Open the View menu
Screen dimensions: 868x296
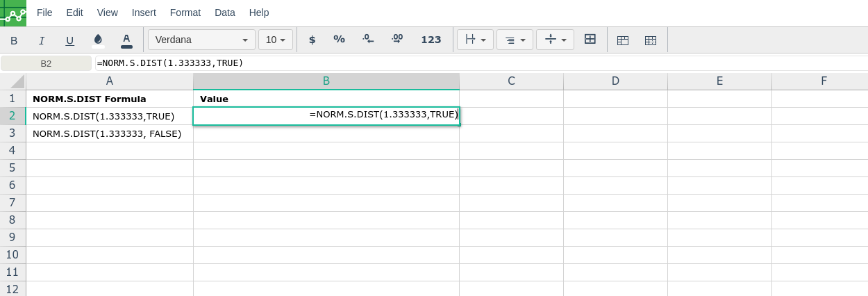(108, 13)
